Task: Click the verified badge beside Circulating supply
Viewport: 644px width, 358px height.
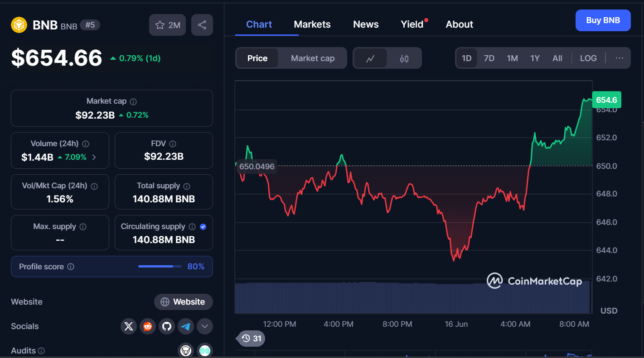Action: [203, 227]
